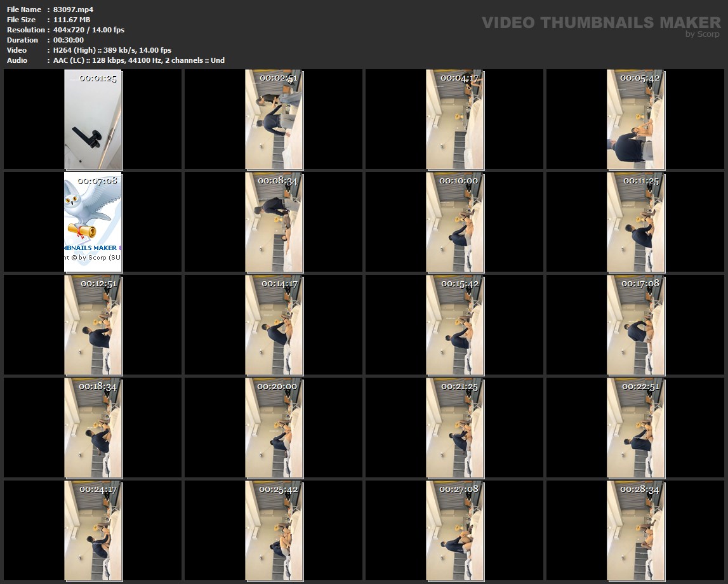The height and width of the screenshot is (584, 728).
Task: Click the frame stamped 00:12:51
Action: 93,325
